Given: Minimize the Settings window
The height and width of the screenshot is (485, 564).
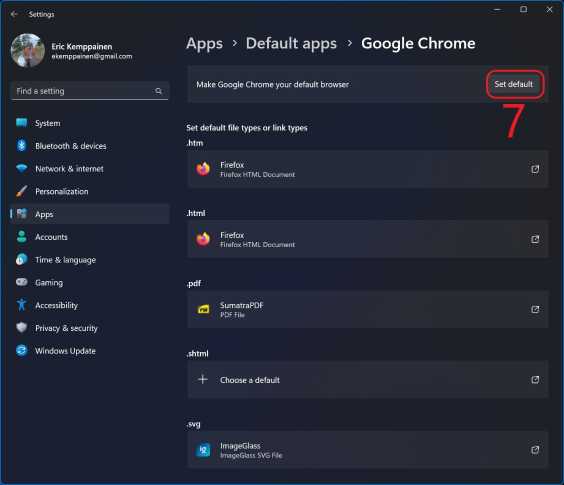Looking at the screenshot, I should tap(497, 10).
